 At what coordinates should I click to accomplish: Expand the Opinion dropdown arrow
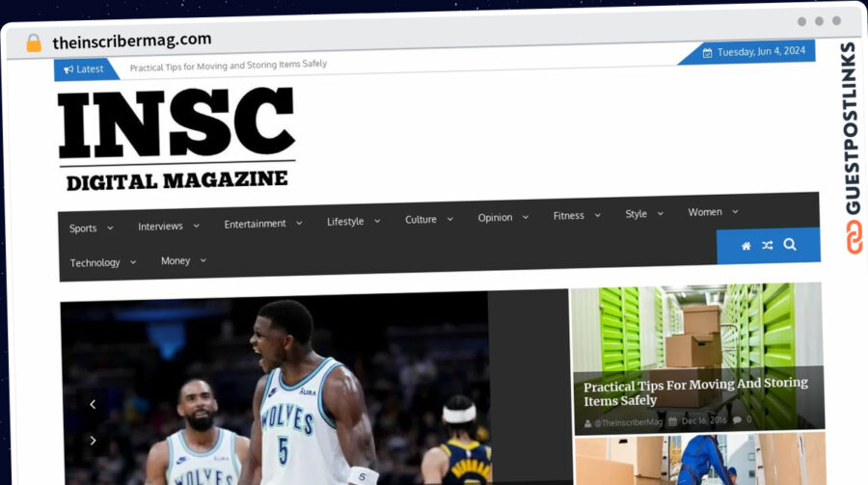tap(526, 217)
